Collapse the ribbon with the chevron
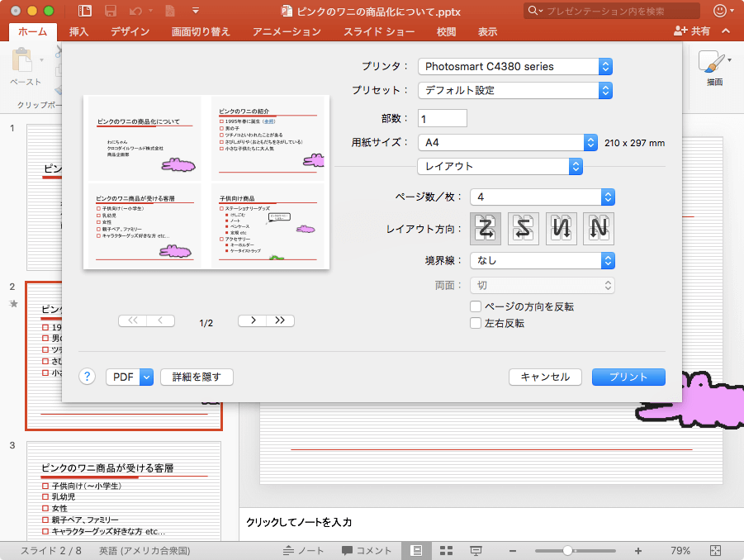This screenshot has width=744, height=560. 726,31
